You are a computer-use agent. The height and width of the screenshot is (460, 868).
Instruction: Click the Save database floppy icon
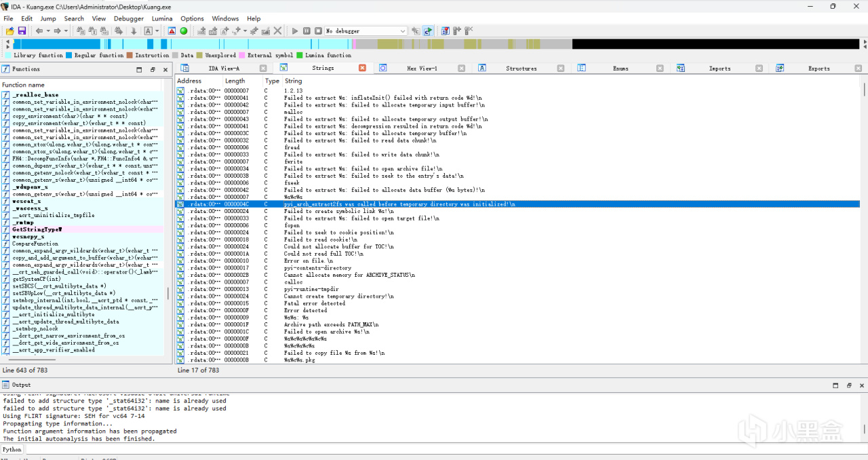[x=22, y=31]
